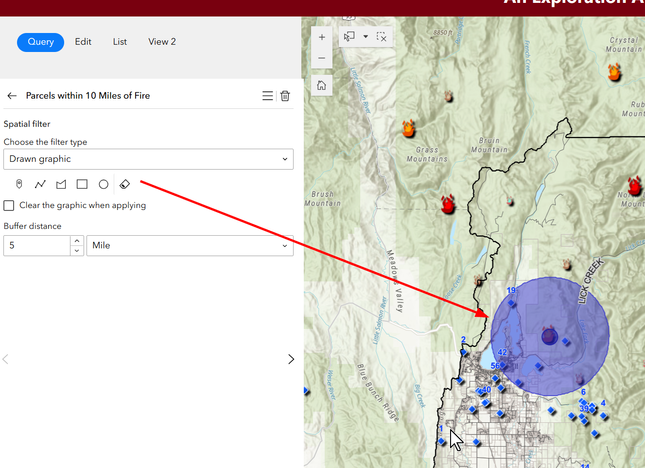Viewport: 645px width, 468px height.
Task: Select the polyline drawing tool
Action: tap(40, 184)
